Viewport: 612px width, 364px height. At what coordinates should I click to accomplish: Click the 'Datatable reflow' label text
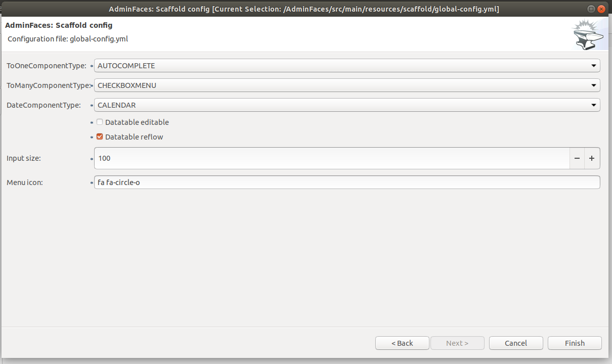tap(134, 136)
